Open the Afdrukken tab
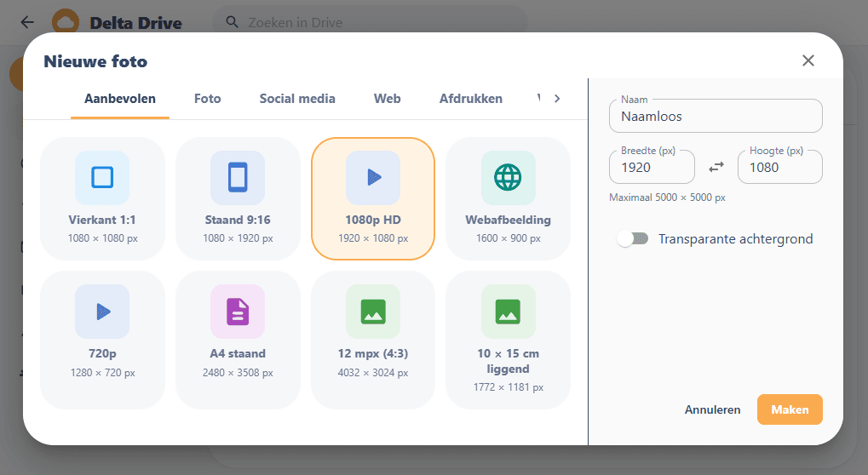 471,99
